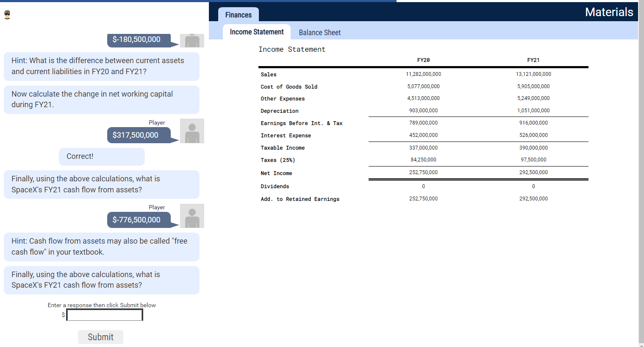Click the net working capital question bubble
Viewport: 644px width, 347px height.
click(102, 100)
